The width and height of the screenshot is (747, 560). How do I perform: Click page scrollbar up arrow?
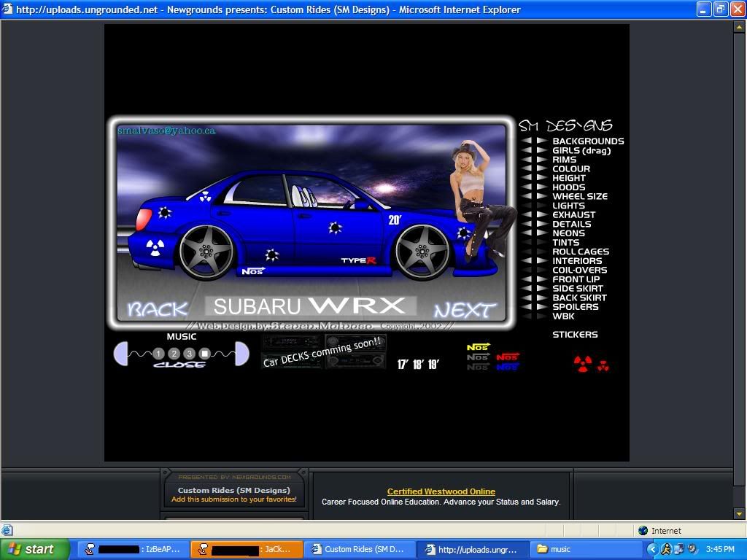[740, 28]
